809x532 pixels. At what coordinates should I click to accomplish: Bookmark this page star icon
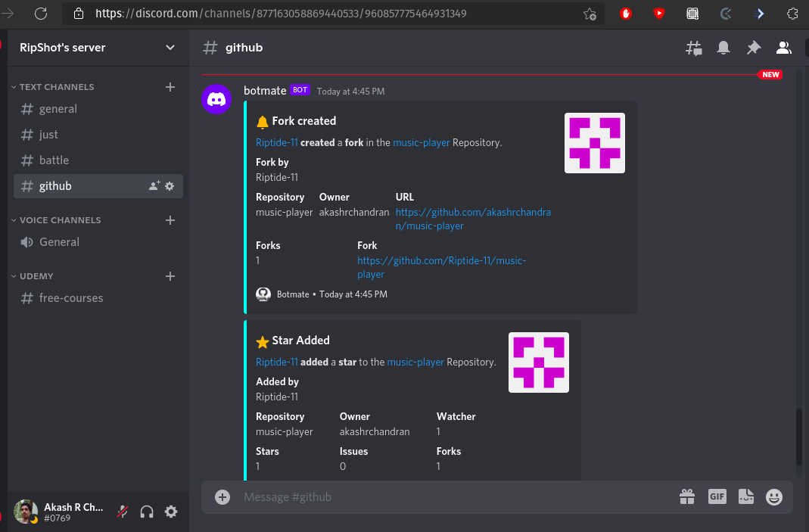[590, 14]
